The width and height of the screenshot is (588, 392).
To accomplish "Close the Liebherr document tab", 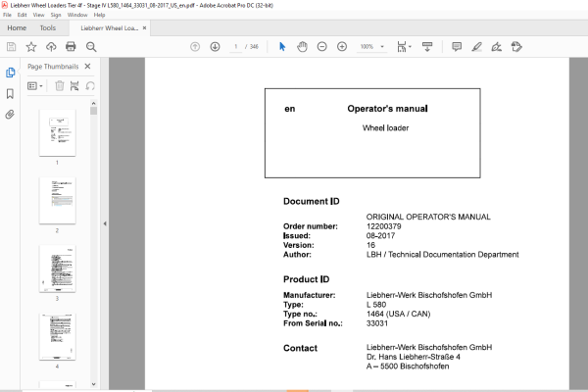I will [144, 28].
